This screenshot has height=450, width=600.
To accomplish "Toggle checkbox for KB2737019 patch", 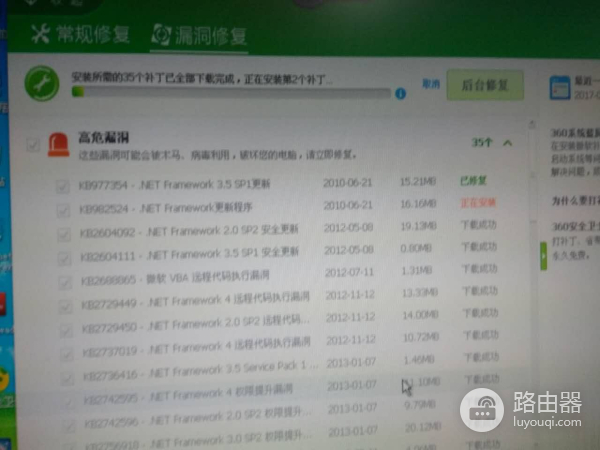I will tap(67, 354).
